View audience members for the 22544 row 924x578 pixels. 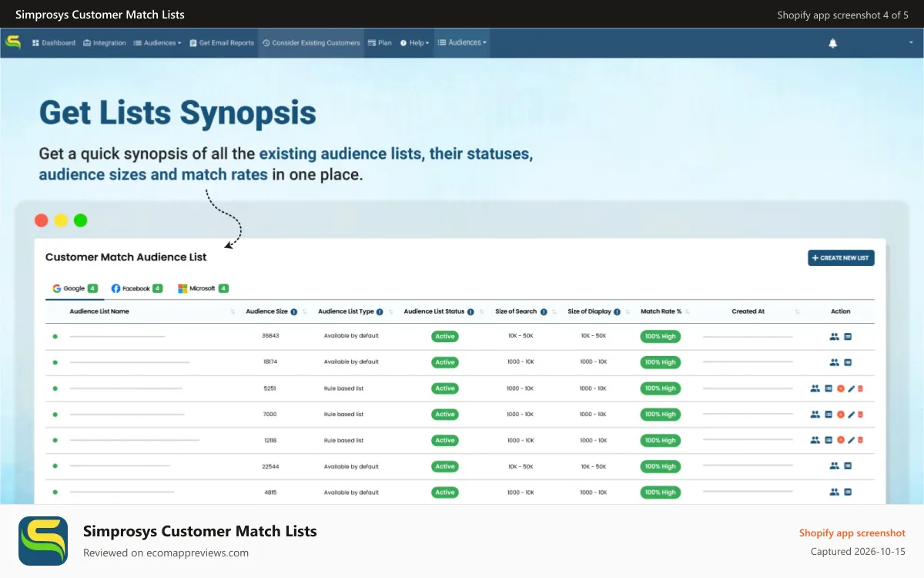tap(834, 466)
